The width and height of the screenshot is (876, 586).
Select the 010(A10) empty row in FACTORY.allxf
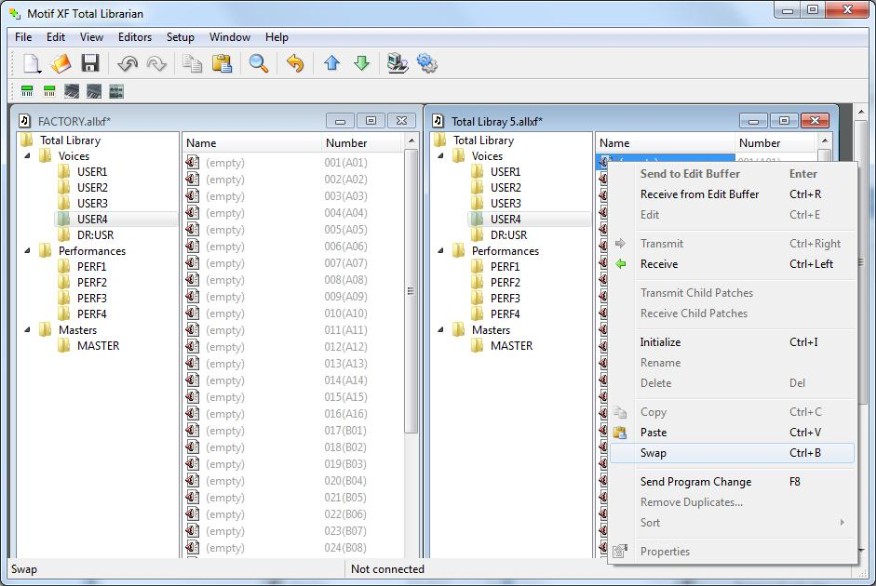pos(293,313)
